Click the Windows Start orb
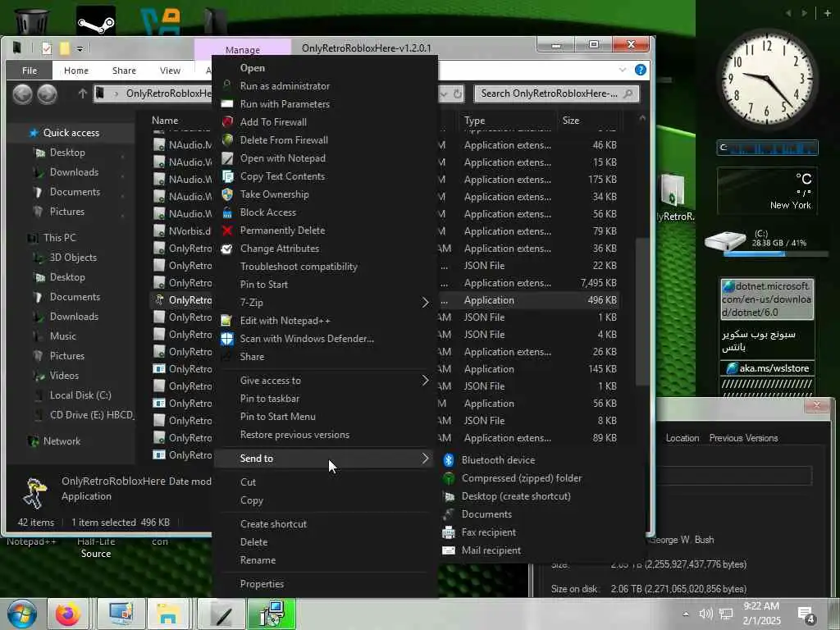 [x=21, y=614]
